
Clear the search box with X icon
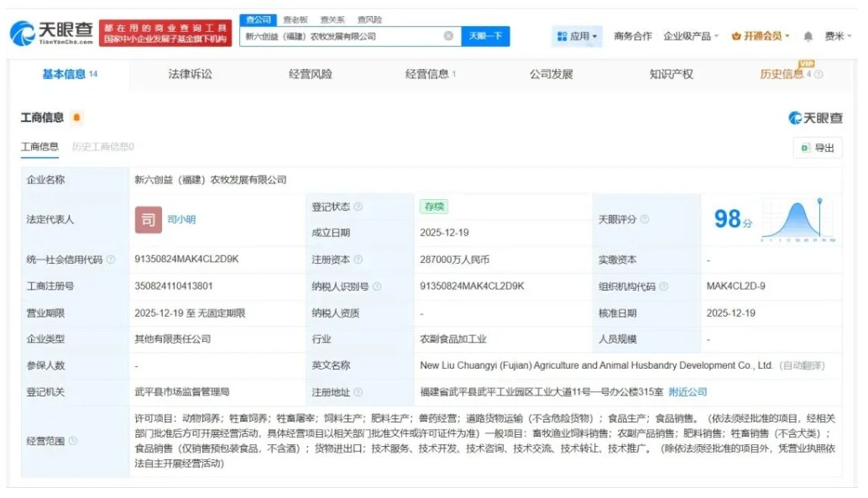click(x=448, y=36)
